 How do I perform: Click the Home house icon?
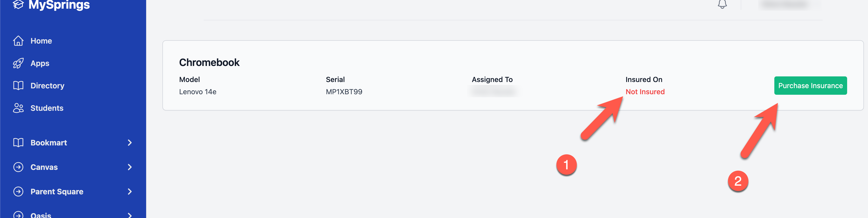tap(18, 41)
